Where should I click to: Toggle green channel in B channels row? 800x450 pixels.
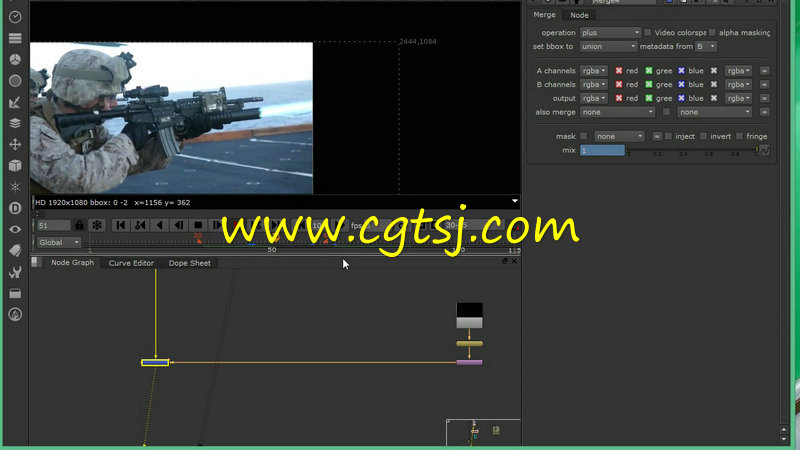[x=648, y=85]
